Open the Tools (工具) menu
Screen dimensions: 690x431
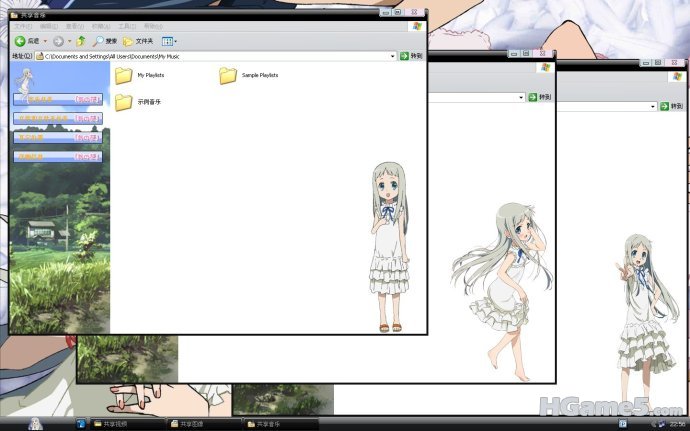(127, 26)
